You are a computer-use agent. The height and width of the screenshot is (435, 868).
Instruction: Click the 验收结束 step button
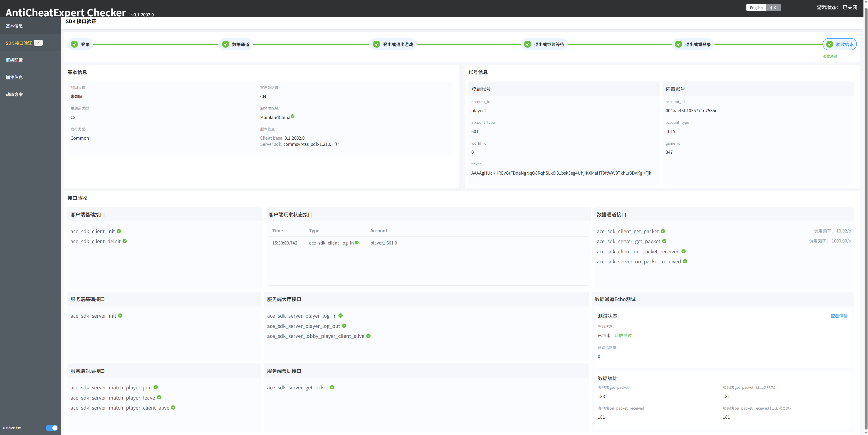coord(839,44)
